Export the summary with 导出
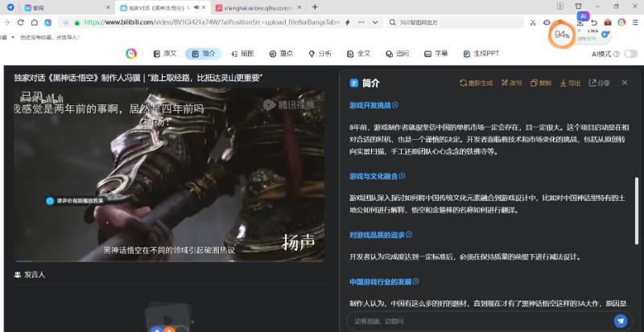 [x=570, y=83]
